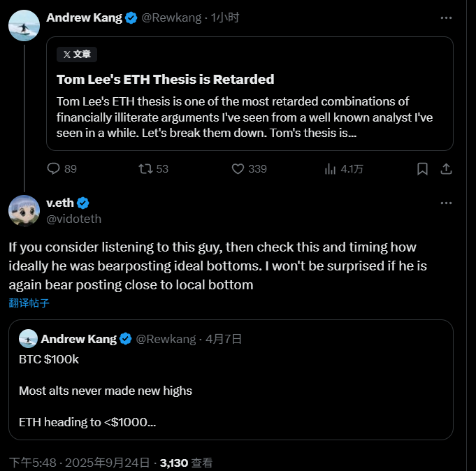Open Andrew Kang avatar in quoted tweet
Image resolution: width=476 pixels, height=471 pixels.
click(x=28, y=339)
